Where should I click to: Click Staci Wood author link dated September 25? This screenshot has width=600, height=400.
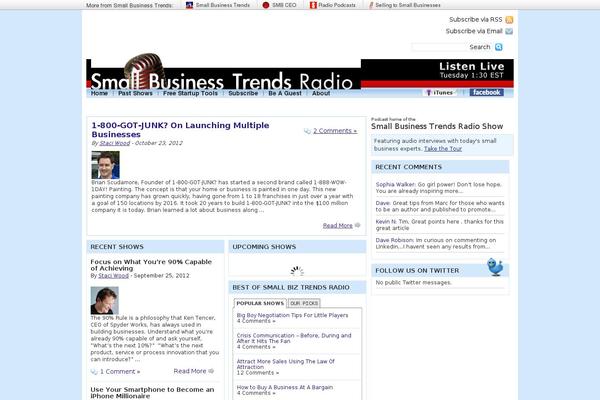pos(114,276)
